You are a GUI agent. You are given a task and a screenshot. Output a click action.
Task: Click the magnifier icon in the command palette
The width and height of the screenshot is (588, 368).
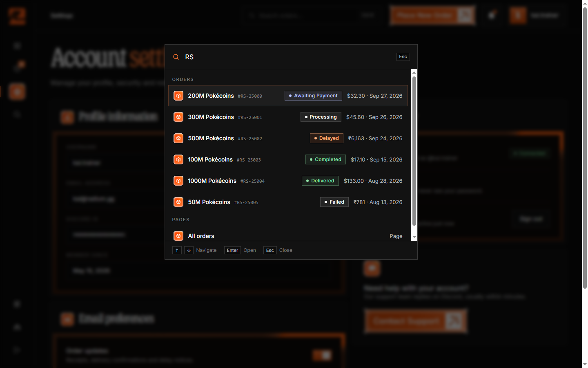176,57
